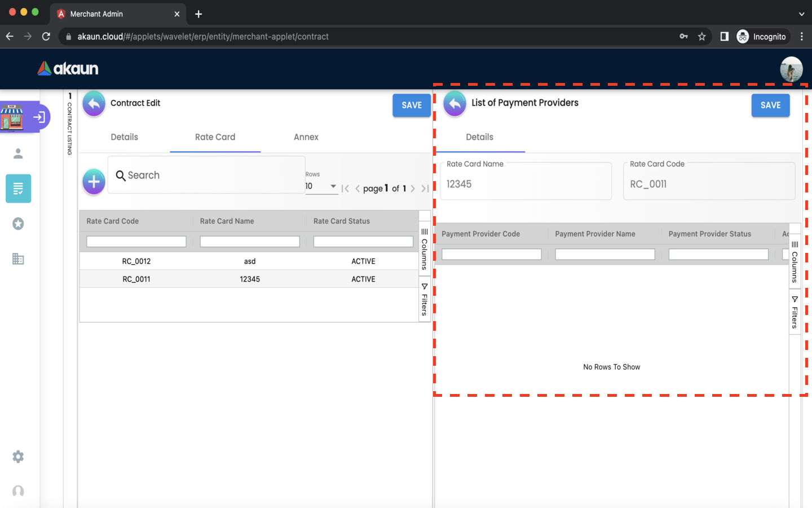Screen dimensions: 812x508
Task: Open the person profile icon in sidebar
Action: tap(18, 154)
